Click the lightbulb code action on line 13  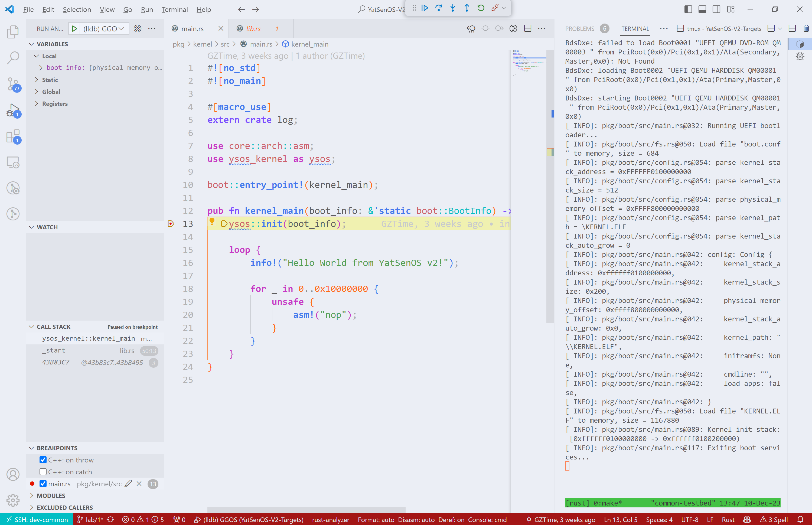coord(212,221)
